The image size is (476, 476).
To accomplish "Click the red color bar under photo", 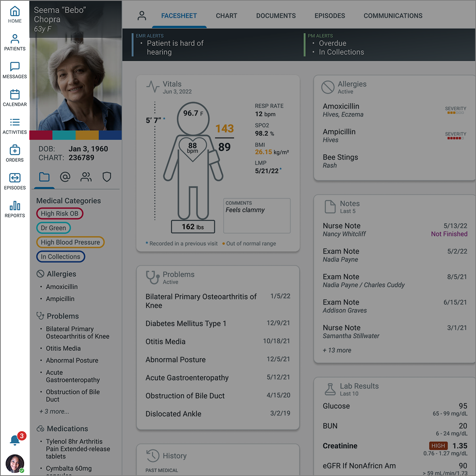I will 41,135.
